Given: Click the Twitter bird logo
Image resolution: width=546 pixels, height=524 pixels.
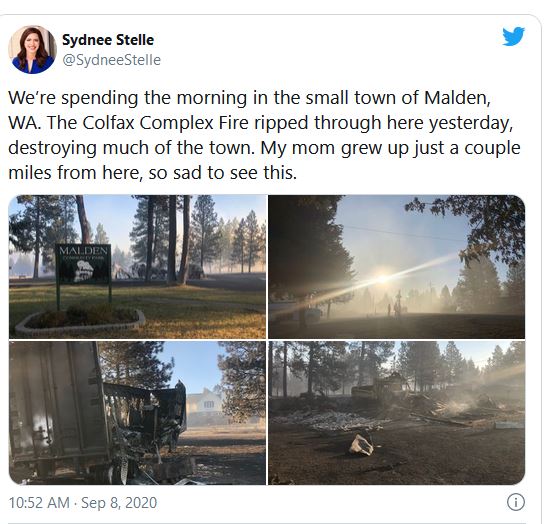Looking at the screenshot, I should (x=513, y=36).
